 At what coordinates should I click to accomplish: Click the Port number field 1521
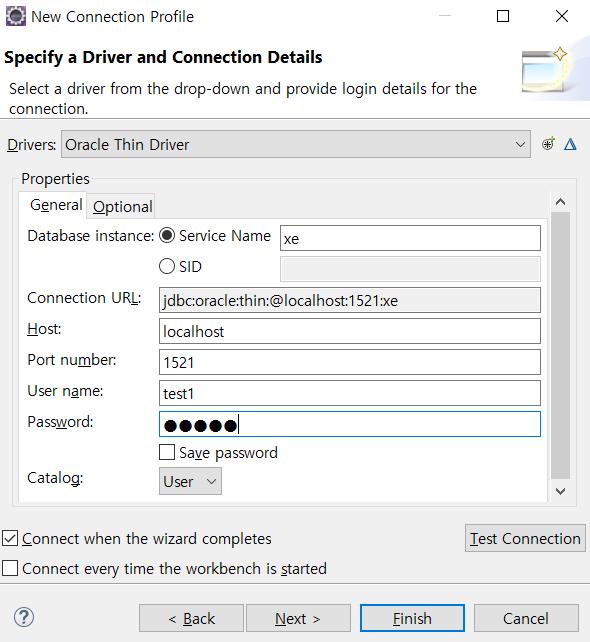350,362
